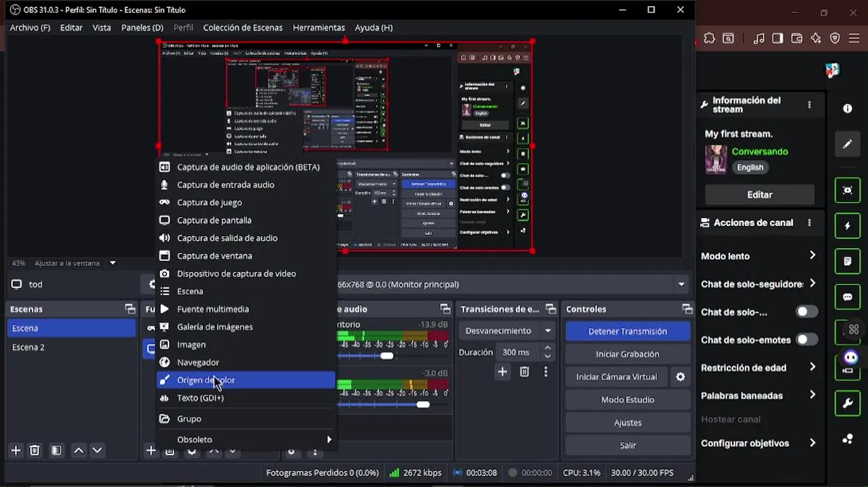Adjust the Duración stepper arrows
Screen dimensions: 868x487
coord(548,352)
